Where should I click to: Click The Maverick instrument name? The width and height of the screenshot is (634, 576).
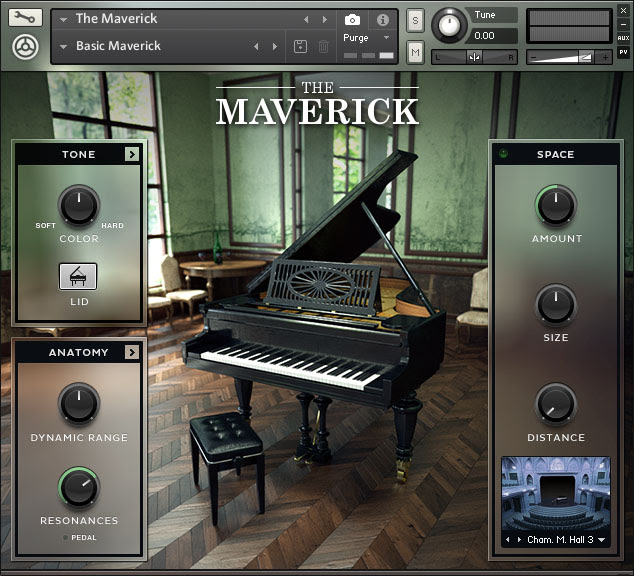tap(116, 19)
